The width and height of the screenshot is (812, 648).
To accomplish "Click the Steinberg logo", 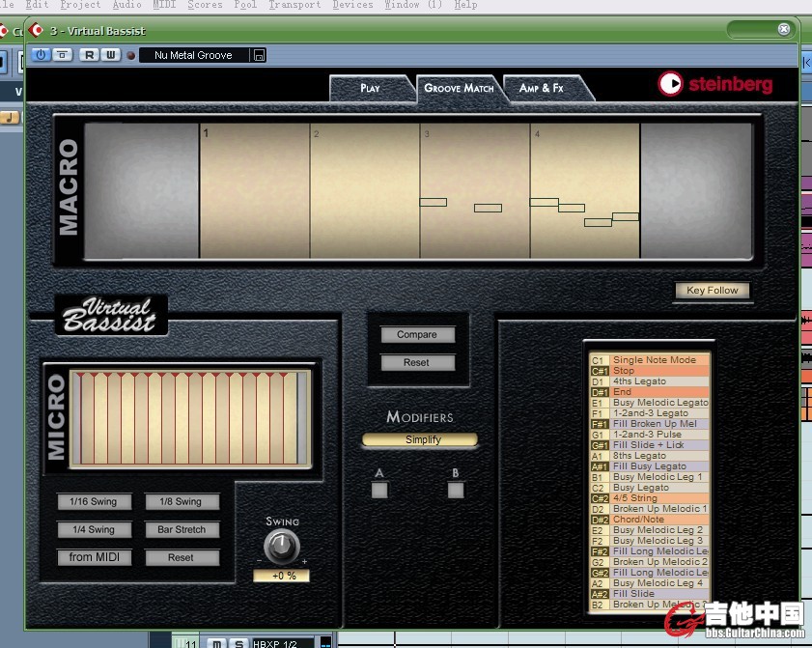I will (715, 84).
